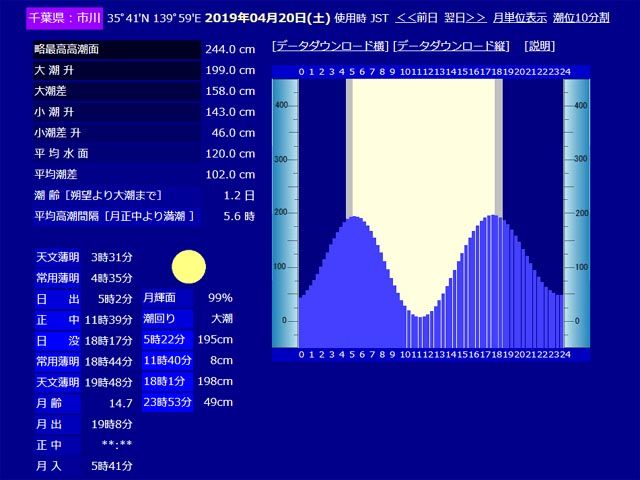The image size is (640, 480).
Task: Click the 8cm tide height
Action: (x=222, y=360)
